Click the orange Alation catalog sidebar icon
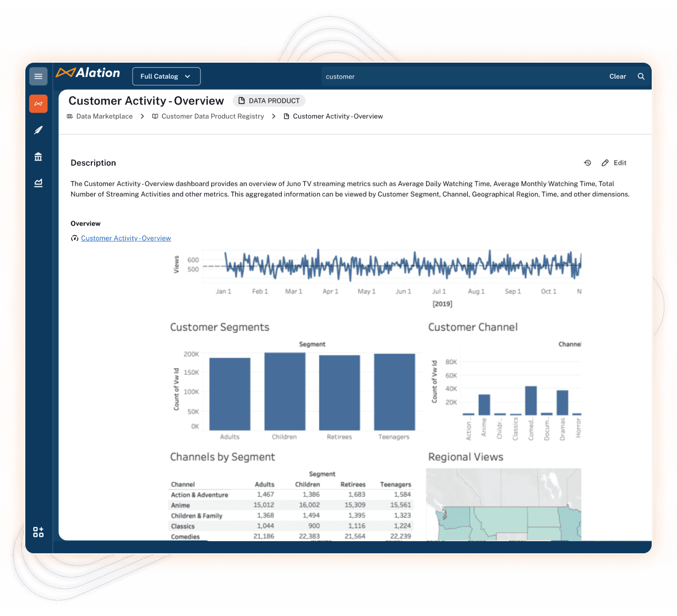The image size is (677, 616). click(x=38, y=104)
